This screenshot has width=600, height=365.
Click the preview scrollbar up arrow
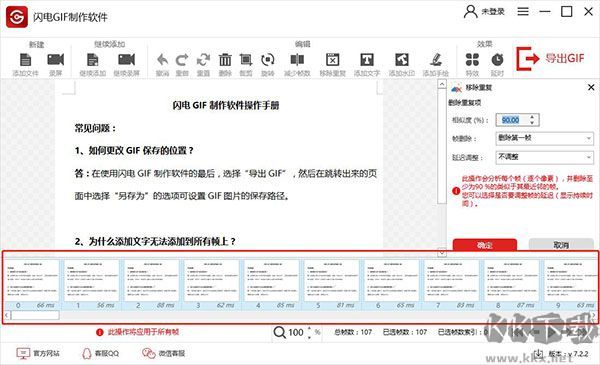[442, 84]
